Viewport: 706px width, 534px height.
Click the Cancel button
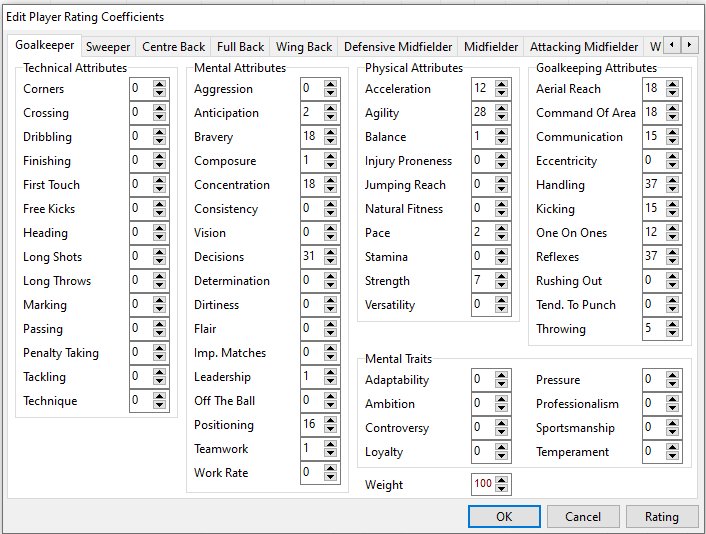click(x=583, y=516)
